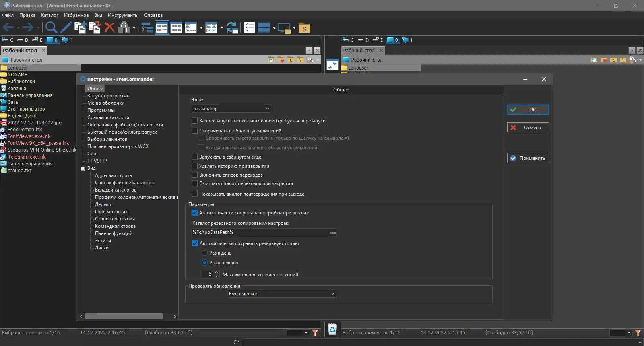Click the recycle bin icon in status bar

coord(332,330)
